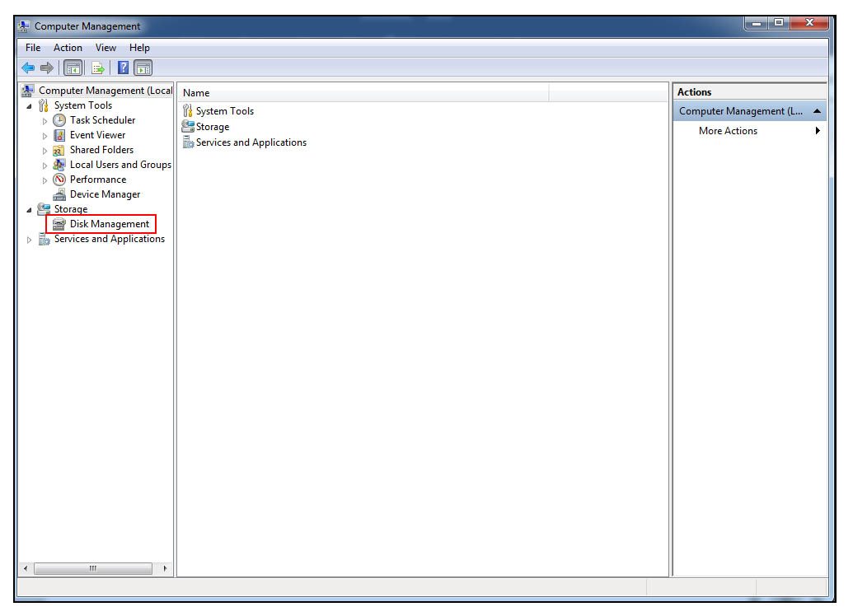This screenshot has width=853, height=616.
Task: Select Disk Management in the tree
Action: tap(110, 224)
